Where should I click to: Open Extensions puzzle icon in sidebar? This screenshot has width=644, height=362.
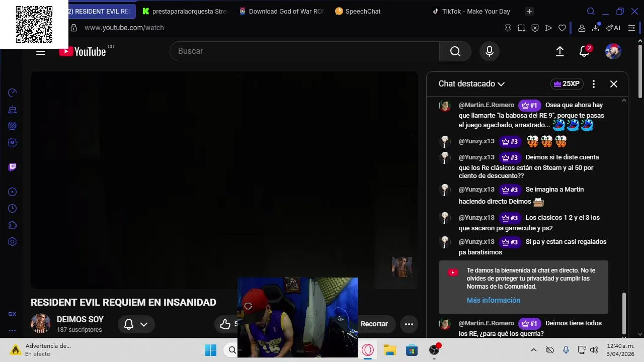[x=13, y=225]
